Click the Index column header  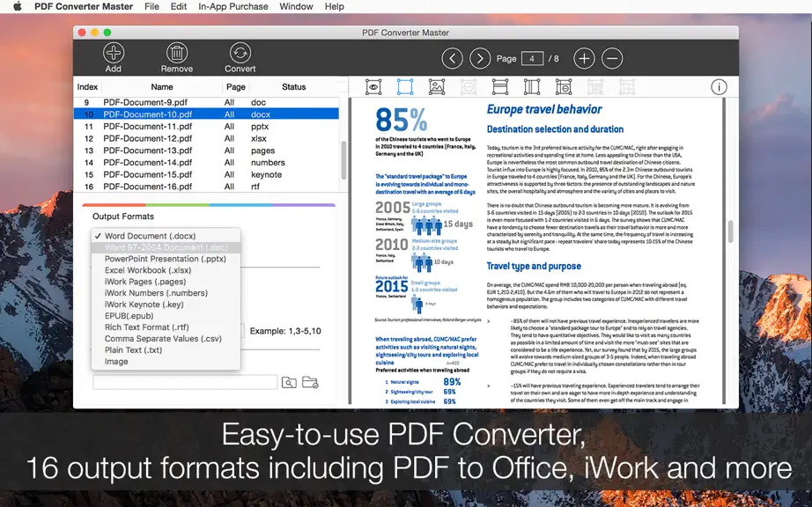tap(87, 87)
